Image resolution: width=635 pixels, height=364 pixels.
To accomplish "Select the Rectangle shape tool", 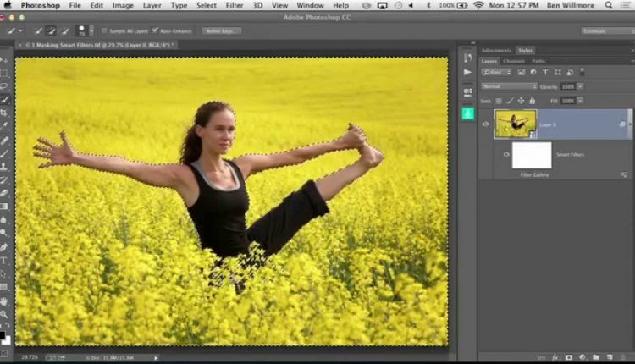I will (4, 287).
